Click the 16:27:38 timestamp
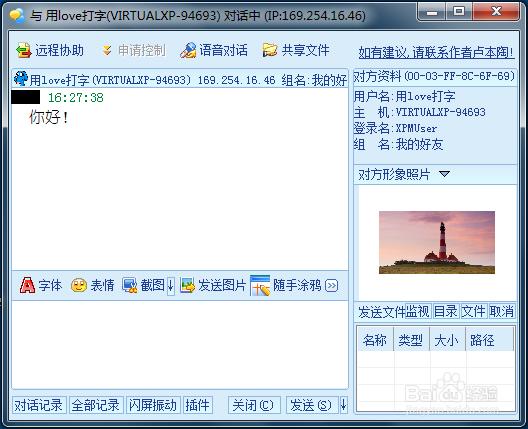The height and width of the screenshot is (429, 528). pos(76,98)
